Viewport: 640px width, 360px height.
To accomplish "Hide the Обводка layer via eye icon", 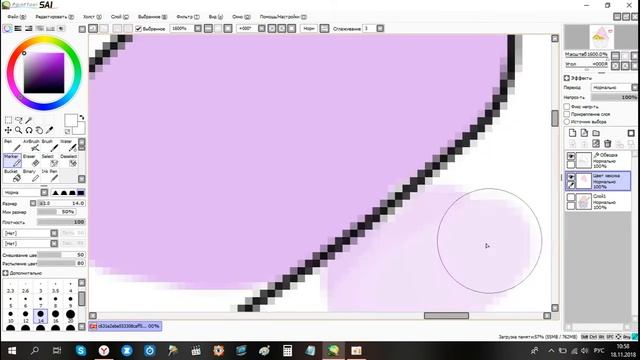I will (571, 156).
